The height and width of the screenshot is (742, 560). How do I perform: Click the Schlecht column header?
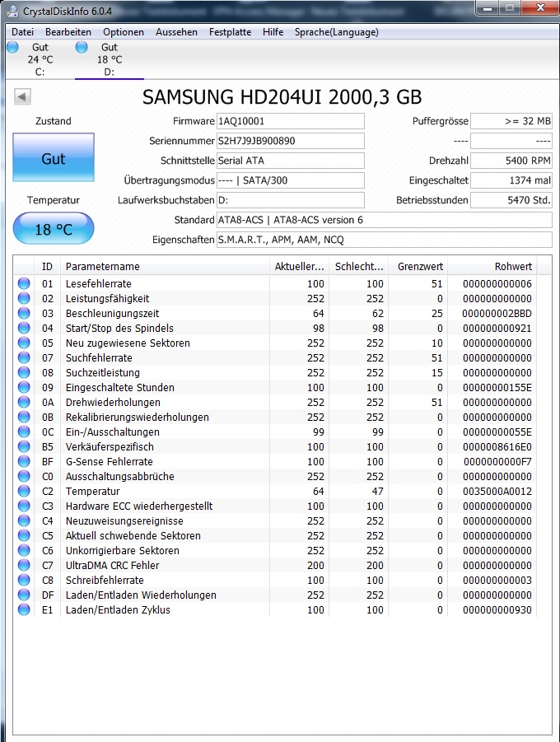point(359,267)
